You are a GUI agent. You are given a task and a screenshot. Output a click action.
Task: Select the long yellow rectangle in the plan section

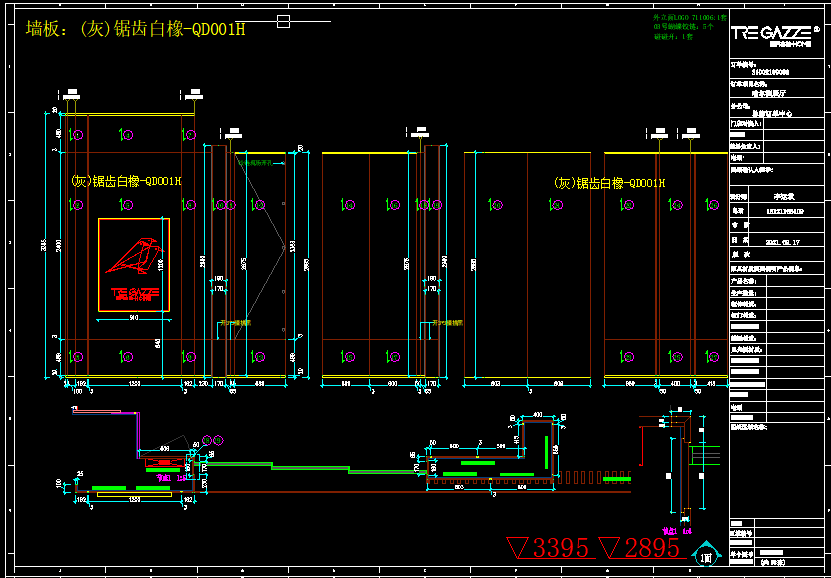tap(134, 494)
